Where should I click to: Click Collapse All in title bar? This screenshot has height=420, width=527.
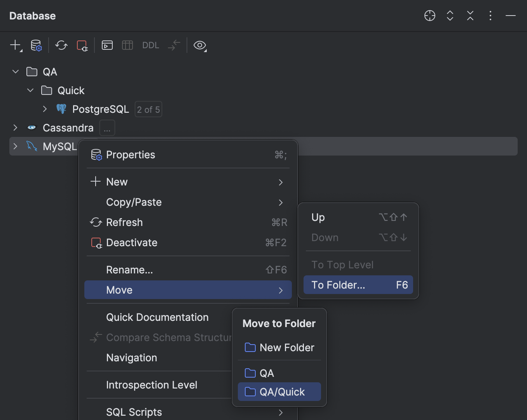(x=470, y=16)
